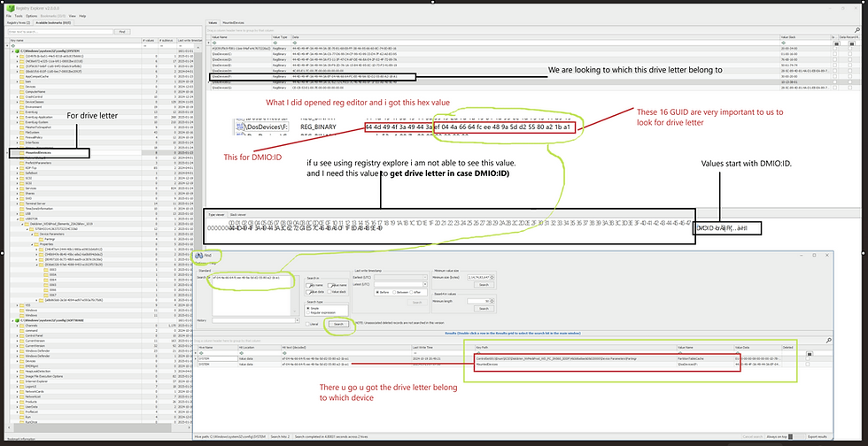The height and width of the screenshot is (446, 868).
Task: Click the folder icon beside ComputerName
Action: [21, 92]
